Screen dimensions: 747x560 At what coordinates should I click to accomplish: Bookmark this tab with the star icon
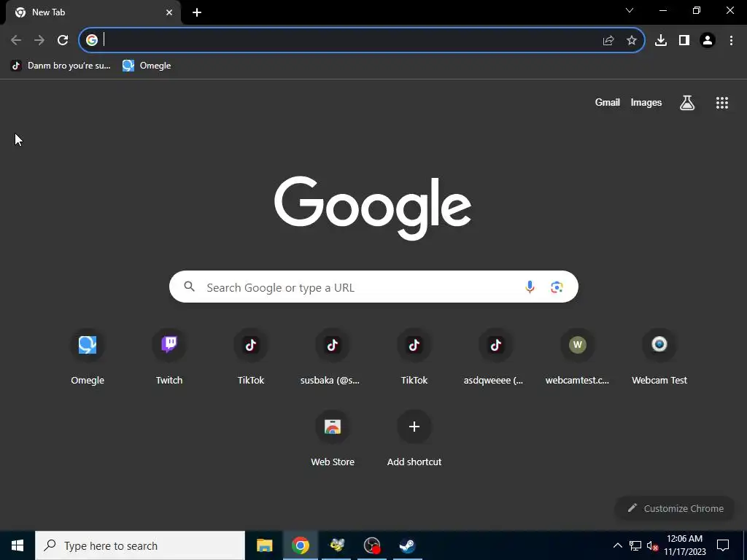(632, 41)
